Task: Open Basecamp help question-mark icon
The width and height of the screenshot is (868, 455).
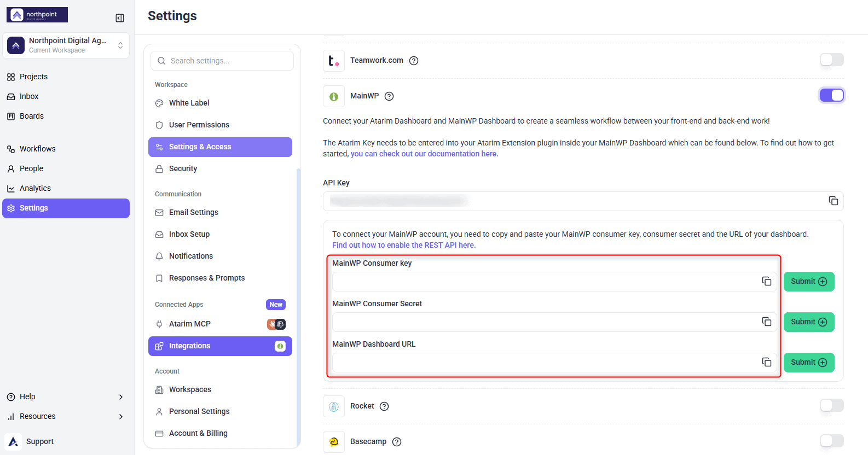Action: [x=397, y=442]
